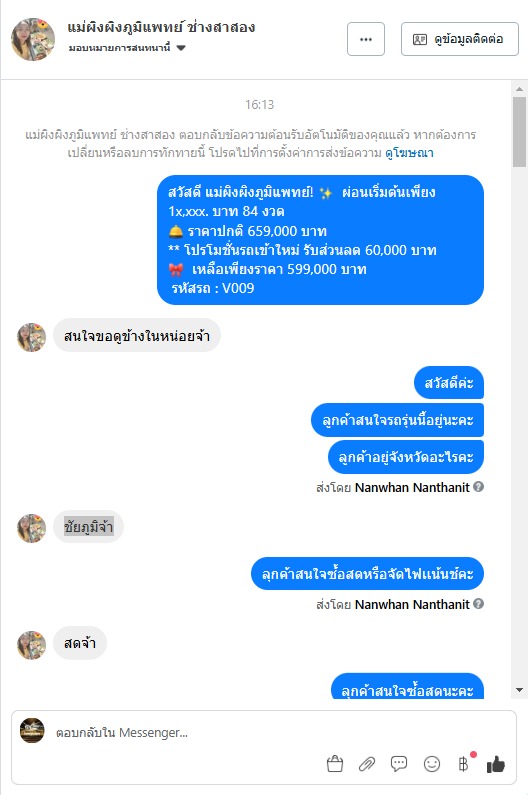Click the scrollbar down arrow

519,690
